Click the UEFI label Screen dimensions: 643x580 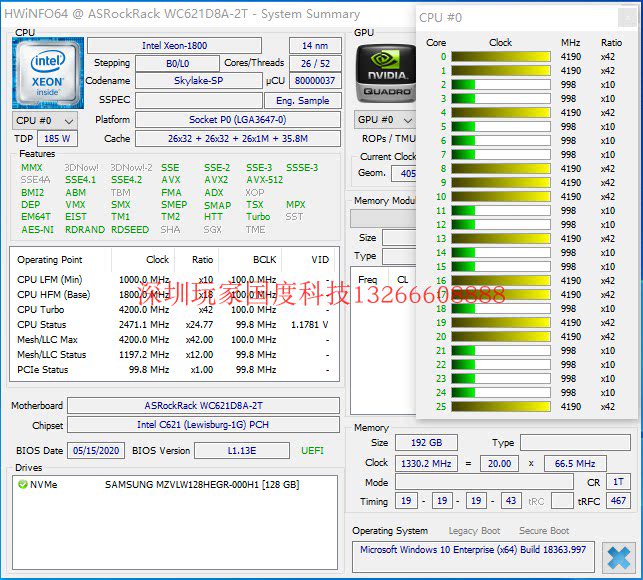312,450
